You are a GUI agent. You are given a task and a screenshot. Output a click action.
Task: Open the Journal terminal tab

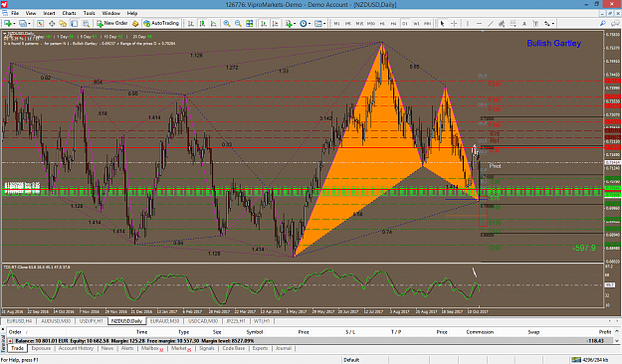coord(284,348)
